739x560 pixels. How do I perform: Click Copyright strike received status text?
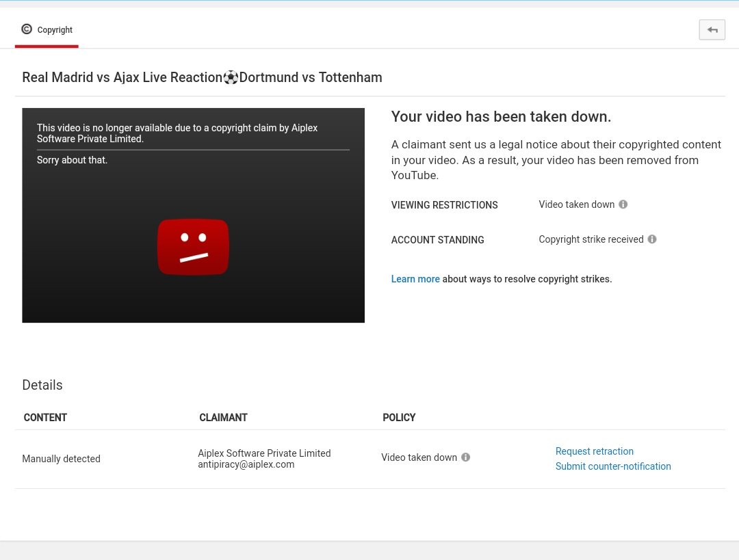pos(591,239)
